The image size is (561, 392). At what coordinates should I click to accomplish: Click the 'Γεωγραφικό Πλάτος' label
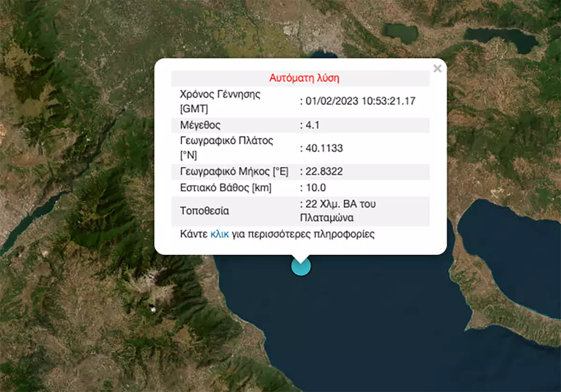click(x=226, y=141)
